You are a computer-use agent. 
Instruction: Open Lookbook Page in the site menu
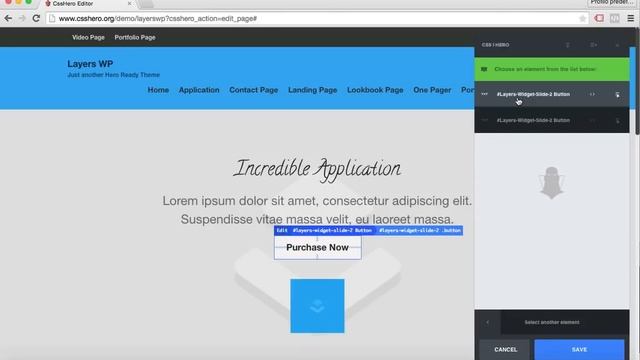(375, 90)
